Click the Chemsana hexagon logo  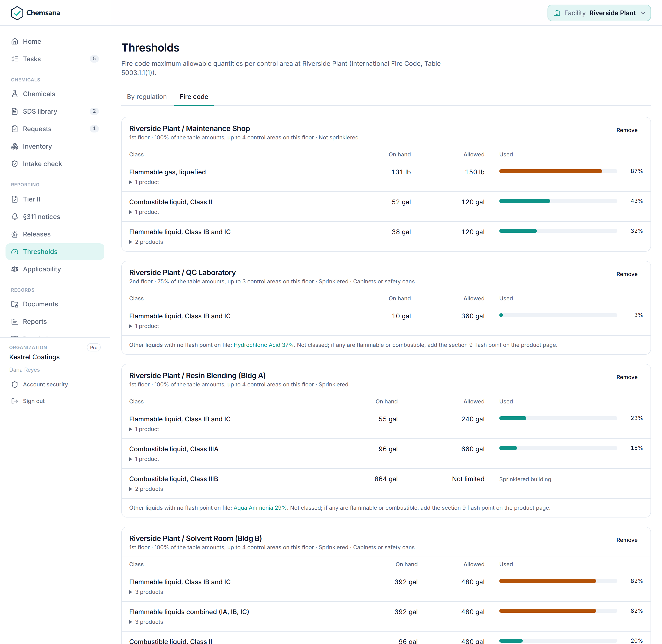[x=17, y=13]
